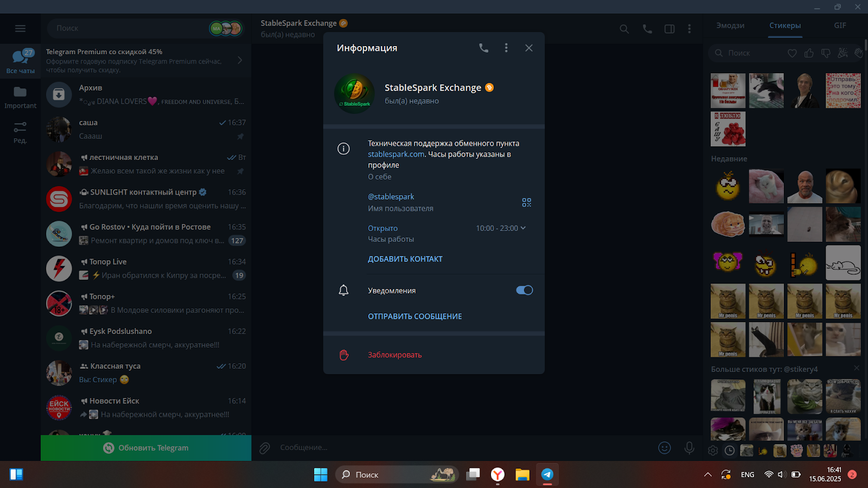Toggle the right side panel icon
Screen dimensions: 868x488
point(669,29)
